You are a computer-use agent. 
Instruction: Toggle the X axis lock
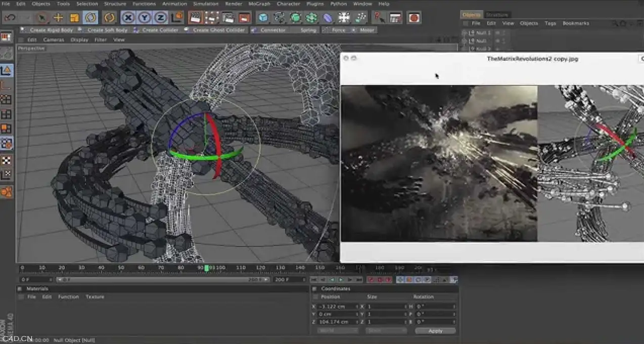pos(129,18)
